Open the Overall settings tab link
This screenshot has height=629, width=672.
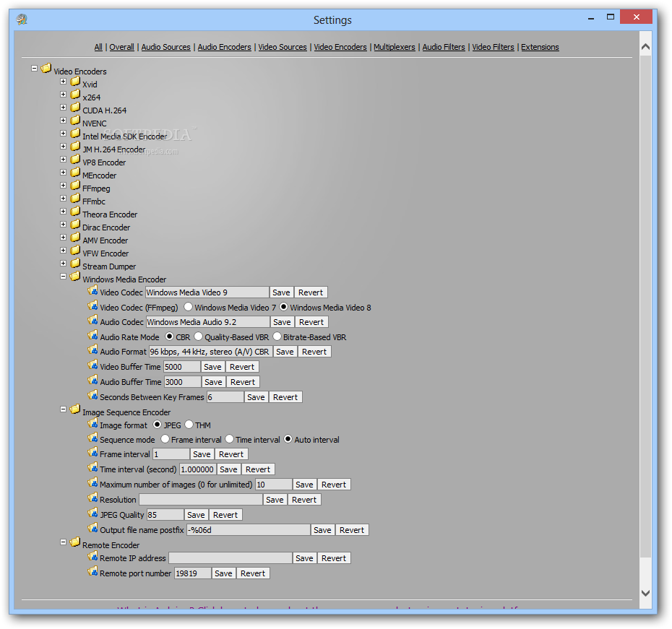(x=121, y=47)
